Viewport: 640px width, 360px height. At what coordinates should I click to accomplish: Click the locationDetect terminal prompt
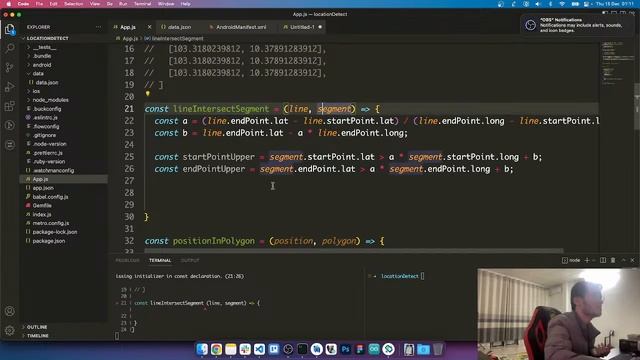pyautogui.click(x=400, y=276)
